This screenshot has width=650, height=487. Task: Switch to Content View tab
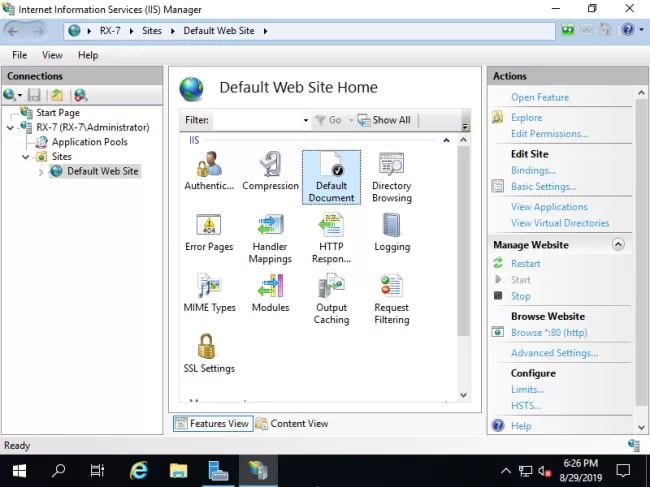pyautogui.click(x=292, y=424)
